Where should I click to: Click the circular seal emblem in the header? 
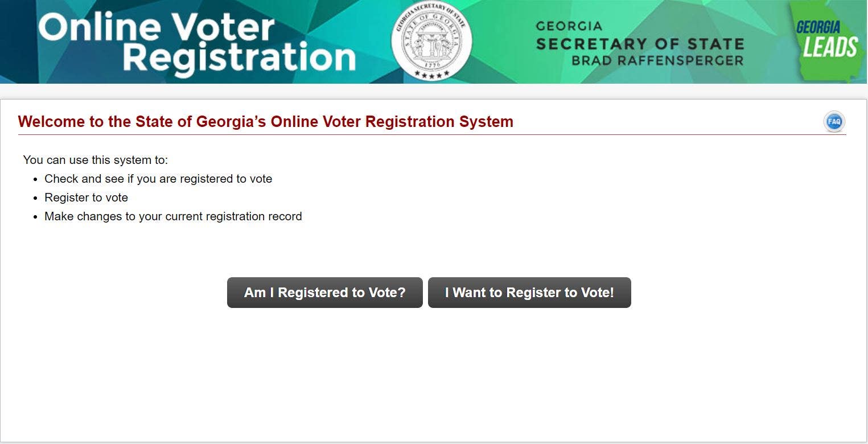431,40
